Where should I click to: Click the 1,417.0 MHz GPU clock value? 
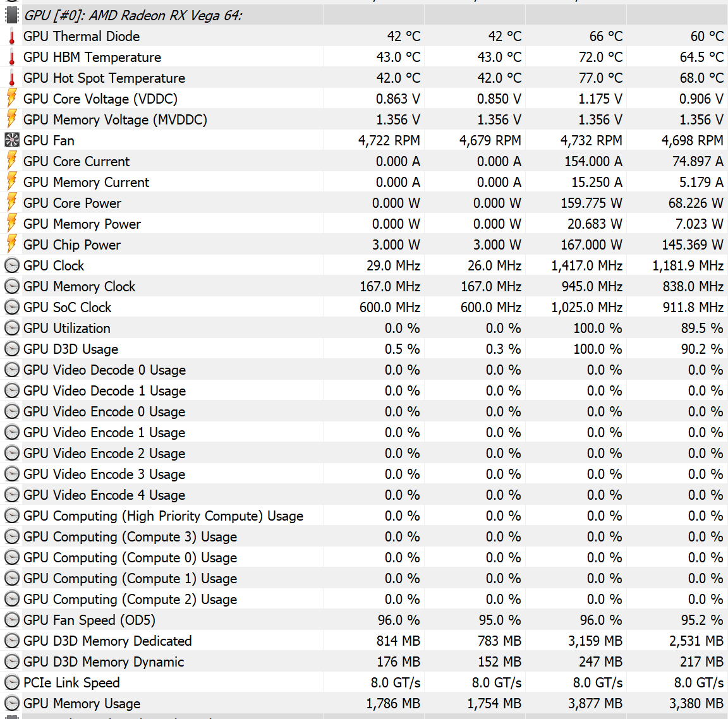pos(587,265)
